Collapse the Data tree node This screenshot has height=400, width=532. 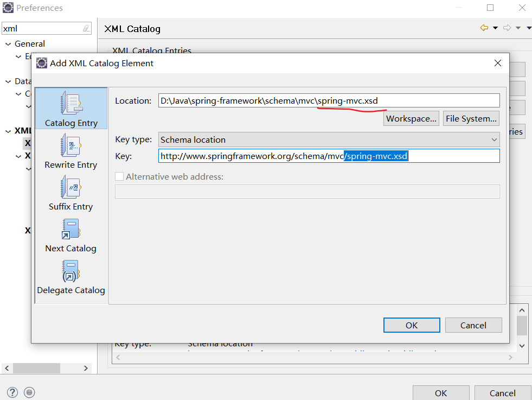8,81
